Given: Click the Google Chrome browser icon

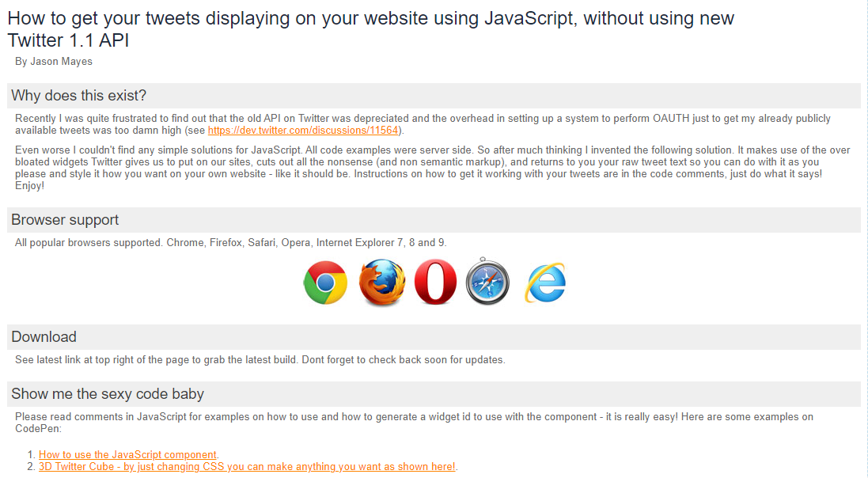Looking at the screenshot, I should 325,283.
